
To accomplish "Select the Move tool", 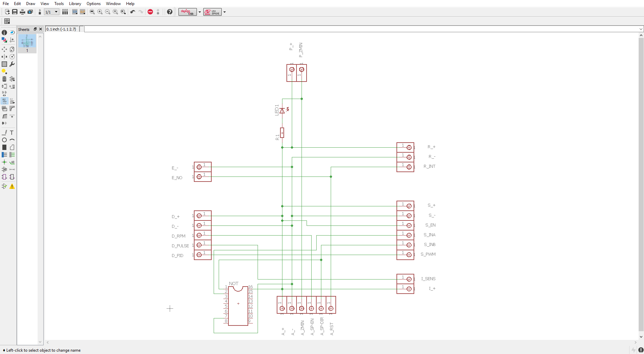I will point(4,49).
